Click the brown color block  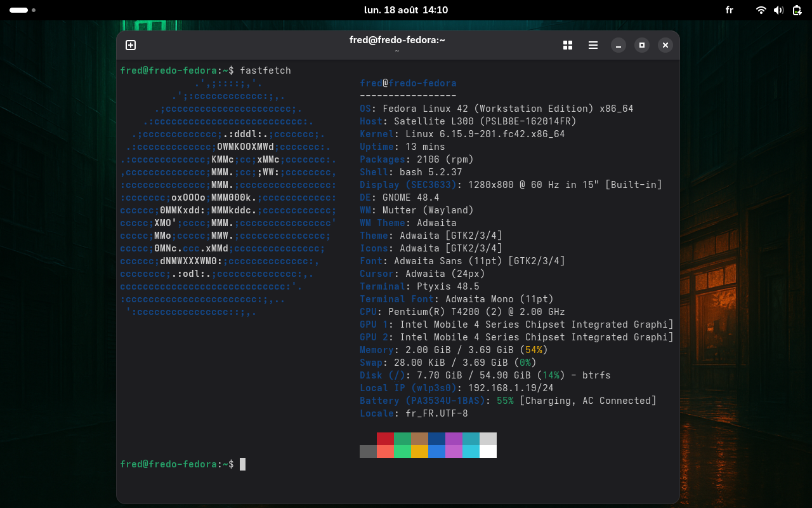[419, 439]
